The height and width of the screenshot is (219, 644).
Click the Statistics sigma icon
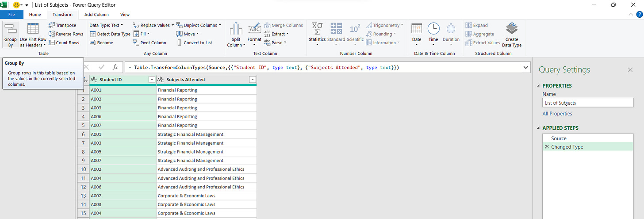pyautogui.click(x=317, y=30)
